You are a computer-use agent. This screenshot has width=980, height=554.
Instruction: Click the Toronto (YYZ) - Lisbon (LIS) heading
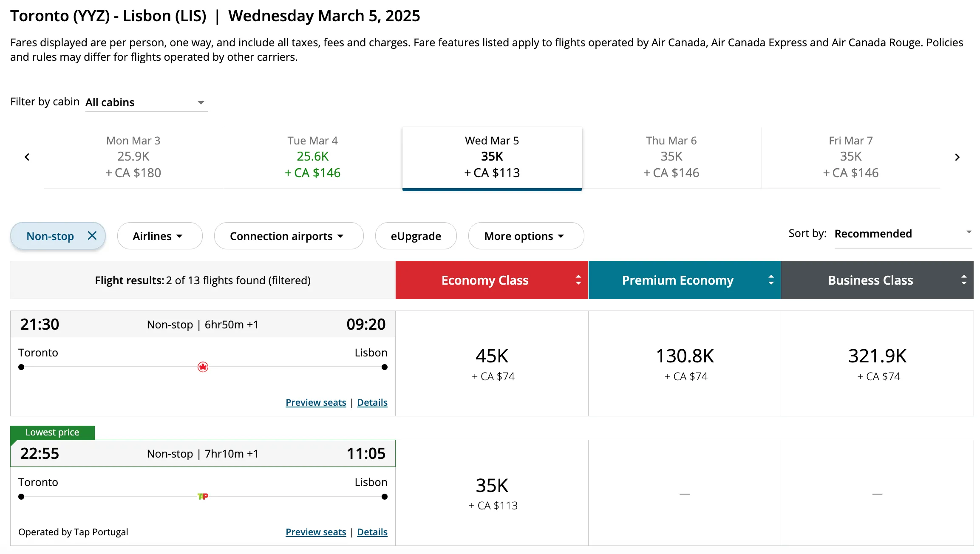108,16
